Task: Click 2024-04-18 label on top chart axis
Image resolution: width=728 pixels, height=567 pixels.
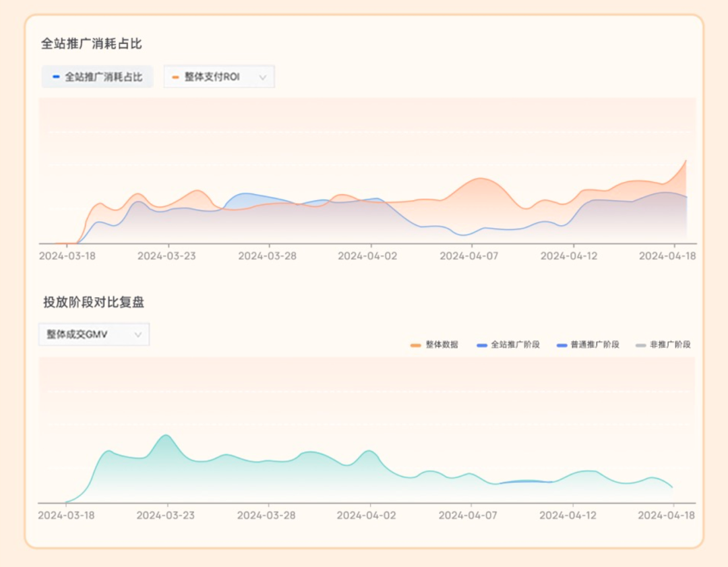Action: 667,256
